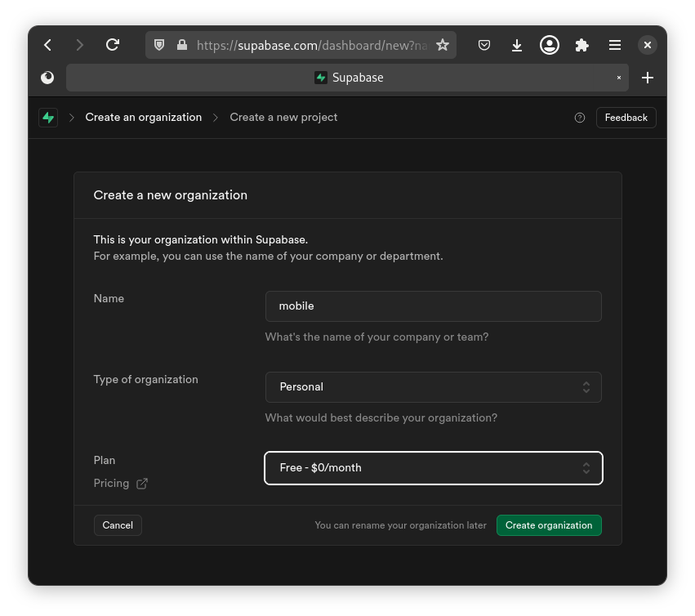The image size is (695, 616).
Task: Click the Create organization button
Action: [549, 525]
